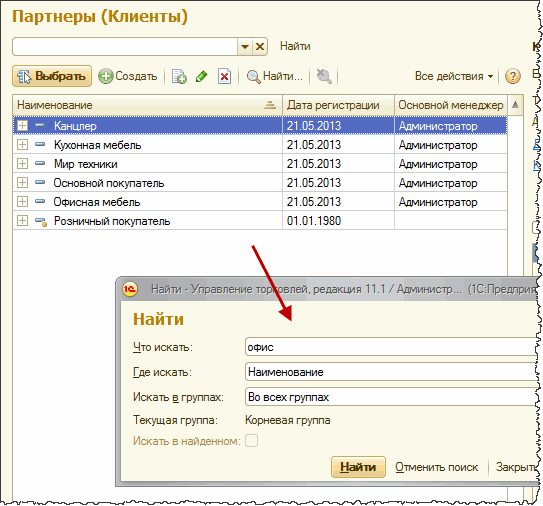
Task: Sort by the Наименование column header
Action: [x=148, y=105]
